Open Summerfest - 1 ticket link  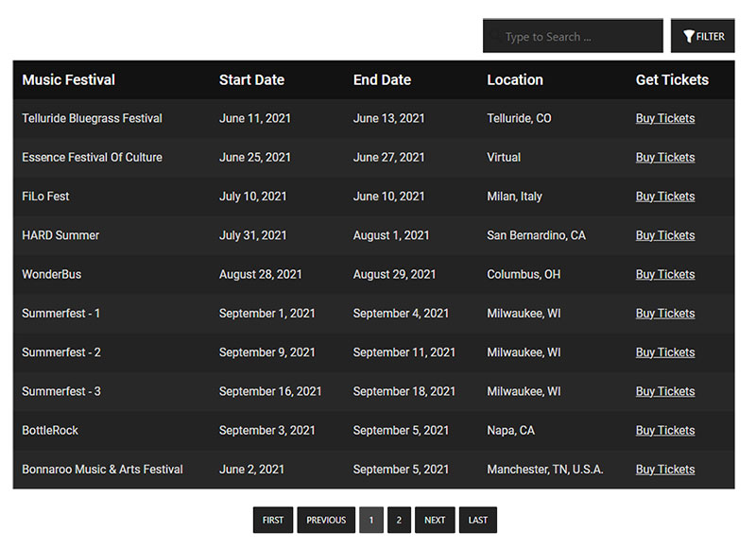[665, 314]
